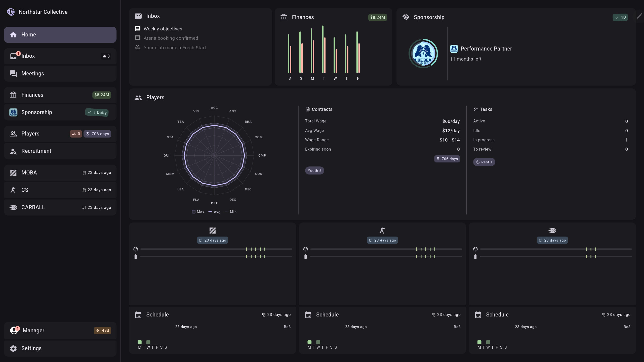Image resolution: width=644 pixels, height=362 pixels.
Task: Open Home in the sidebar
Action: (60, 35)
